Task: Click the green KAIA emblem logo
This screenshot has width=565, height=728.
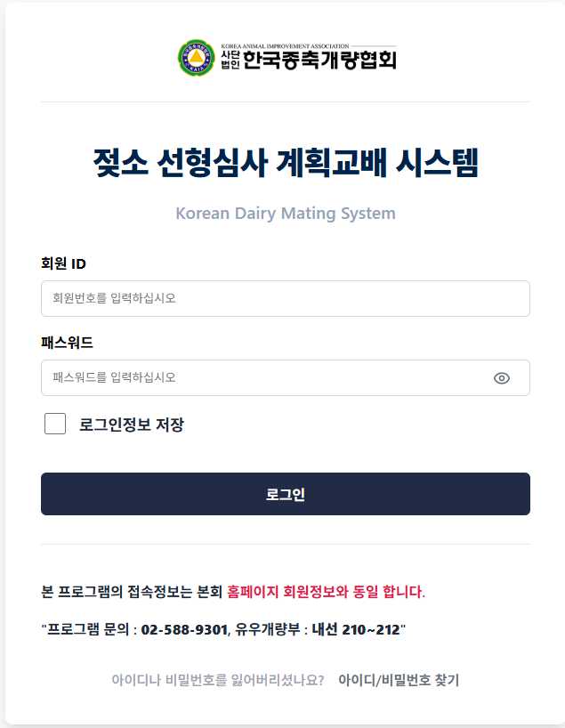Action: coord(195,57)
